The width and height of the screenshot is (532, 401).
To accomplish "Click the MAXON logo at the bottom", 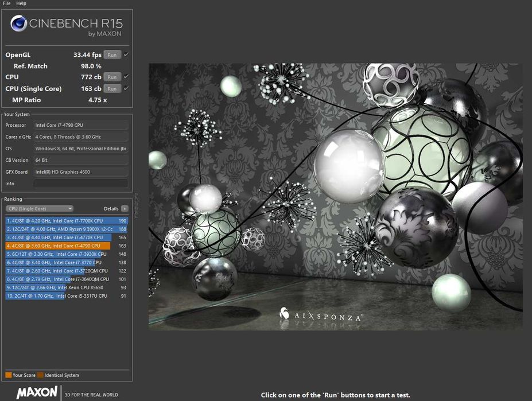I will pyautogui.click(x=37, y=392).
